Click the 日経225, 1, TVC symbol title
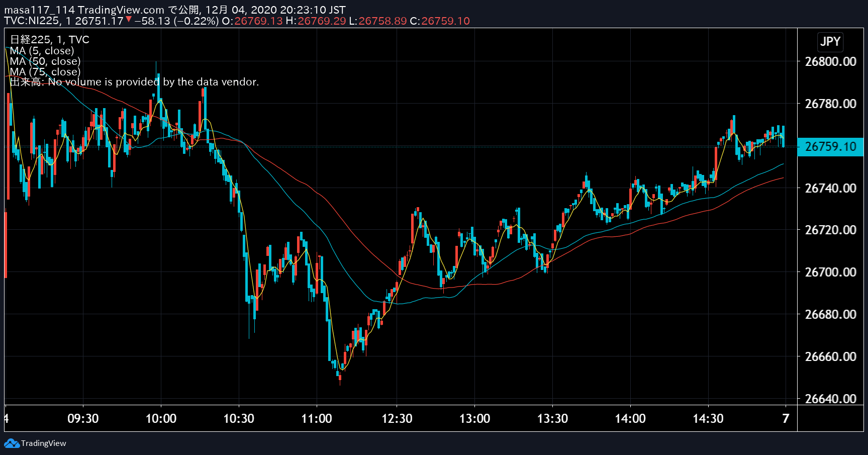 coord(50,40)
